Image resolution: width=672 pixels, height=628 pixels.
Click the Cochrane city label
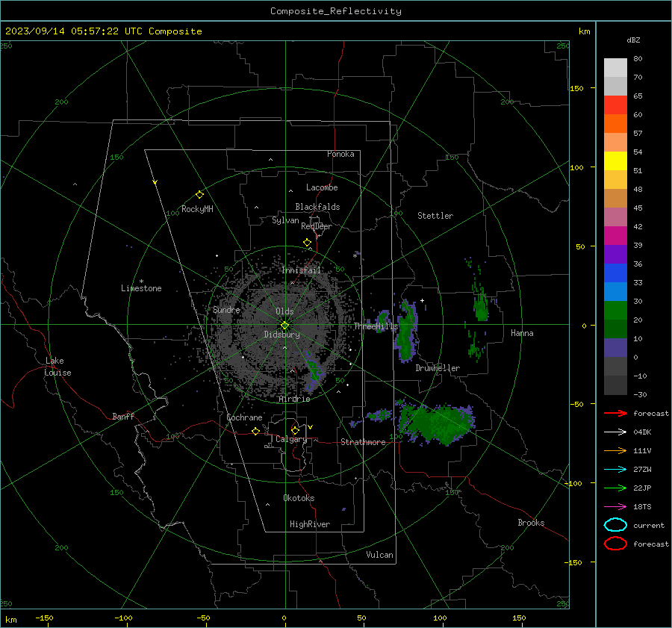(244, 417)
